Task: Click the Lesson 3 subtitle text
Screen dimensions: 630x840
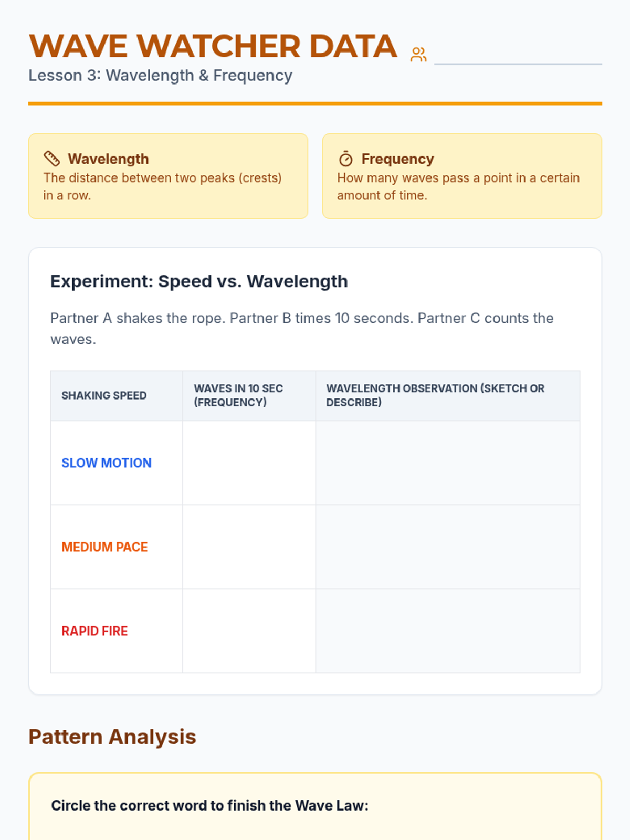Action: 160,76
